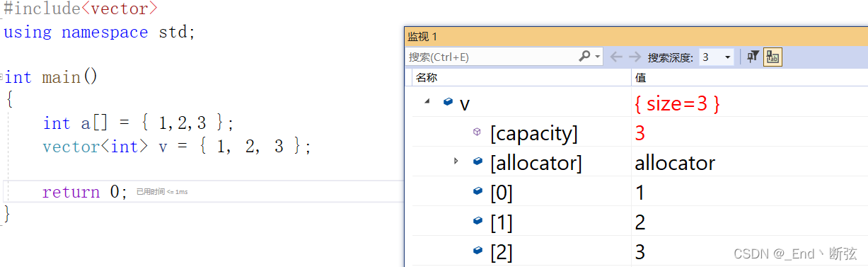The width and height of the screenshot is (868, 267).
Task: Click the 监视 1 window title
Action: (x=422, y=36)
